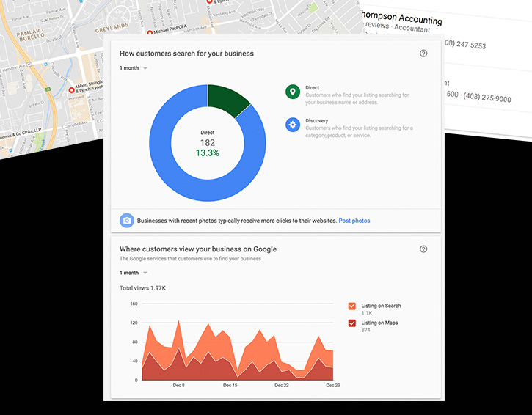Click the PAMLAR BORELLO map label

[x=31, y=36]
